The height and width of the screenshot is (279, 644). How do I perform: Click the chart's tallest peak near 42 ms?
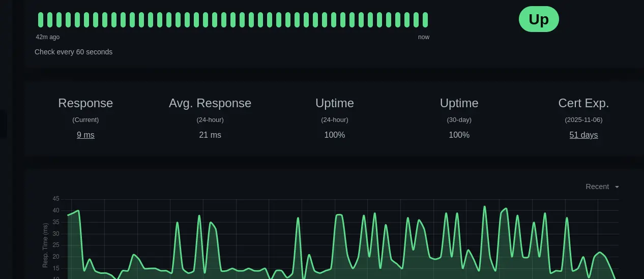[484, 207]
